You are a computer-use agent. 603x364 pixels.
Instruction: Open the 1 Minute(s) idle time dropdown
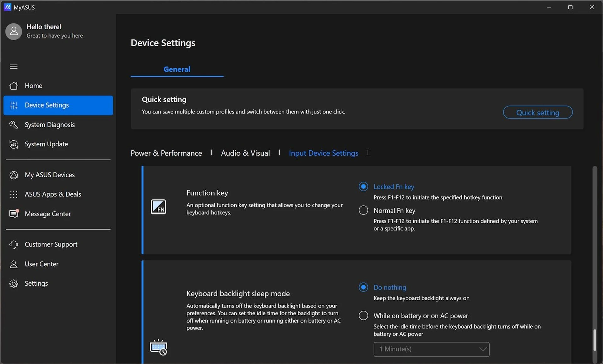[432, 349]
